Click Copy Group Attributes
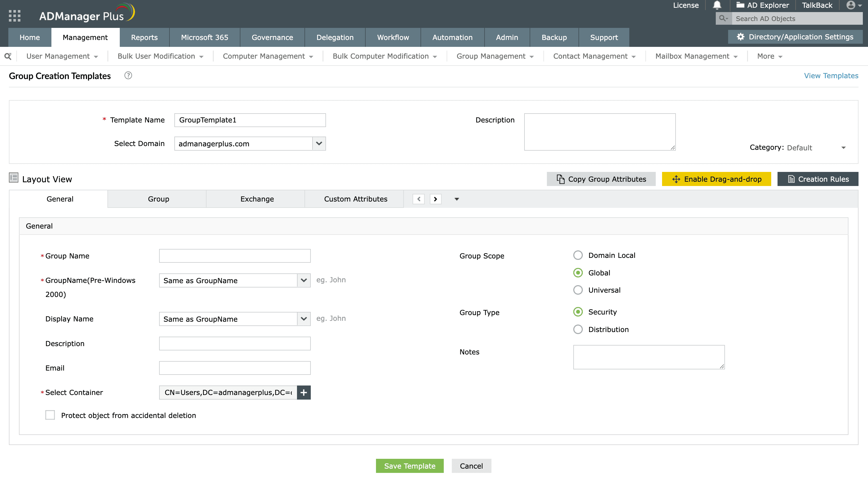868x491 pixels. point(601,179)
